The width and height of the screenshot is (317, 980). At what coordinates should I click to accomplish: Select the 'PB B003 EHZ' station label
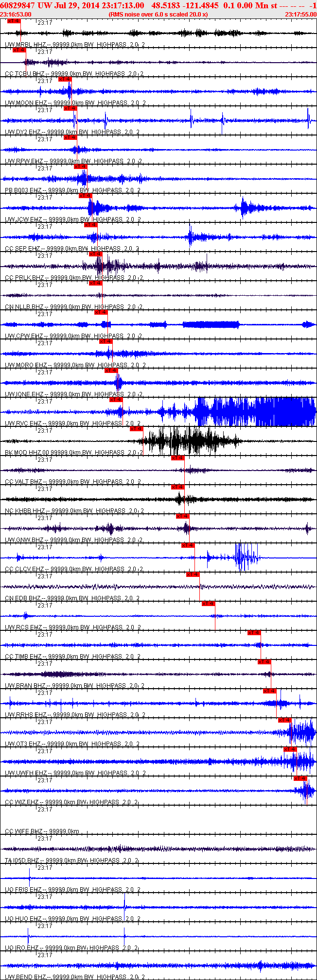click(23, 190)
